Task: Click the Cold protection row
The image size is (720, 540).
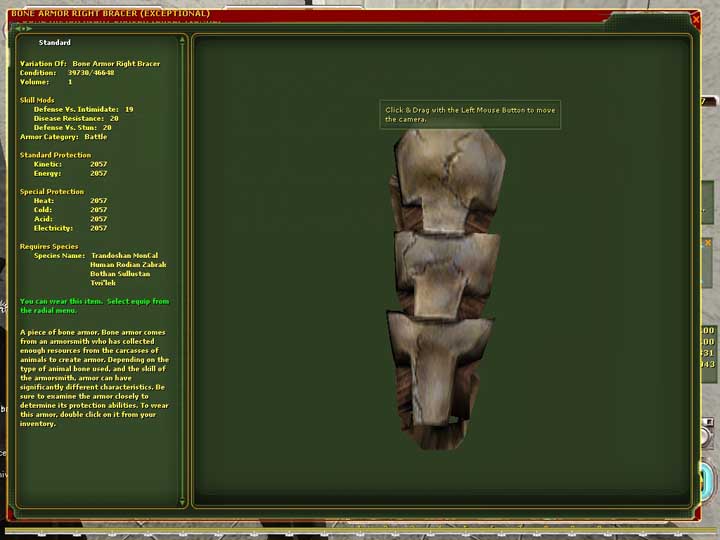Action: click(70, 210)
